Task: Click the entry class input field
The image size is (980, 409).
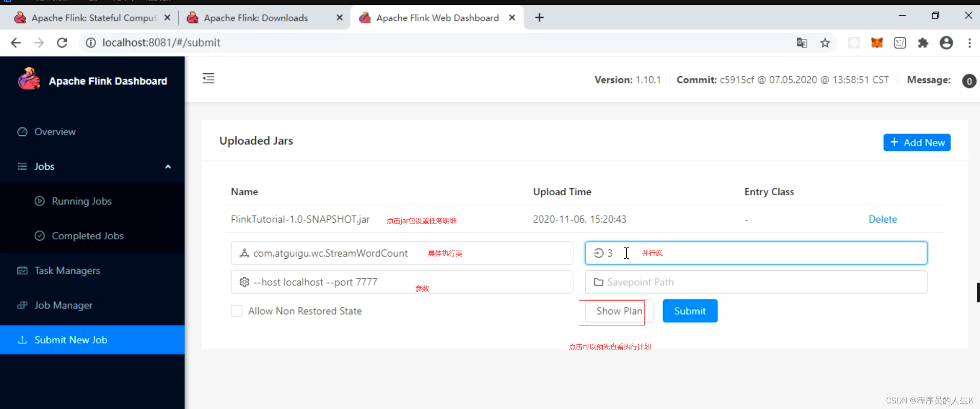Action: [402, 253]
